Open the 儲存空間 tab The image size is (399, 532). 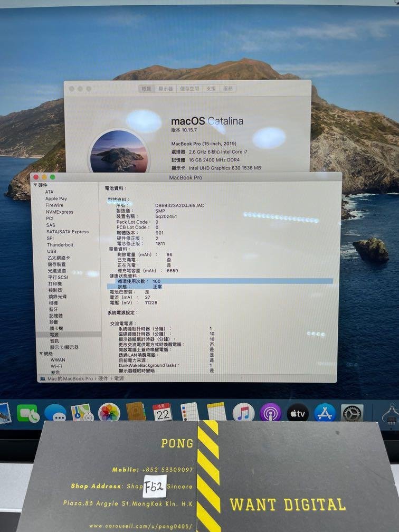[x=189, y=89]
